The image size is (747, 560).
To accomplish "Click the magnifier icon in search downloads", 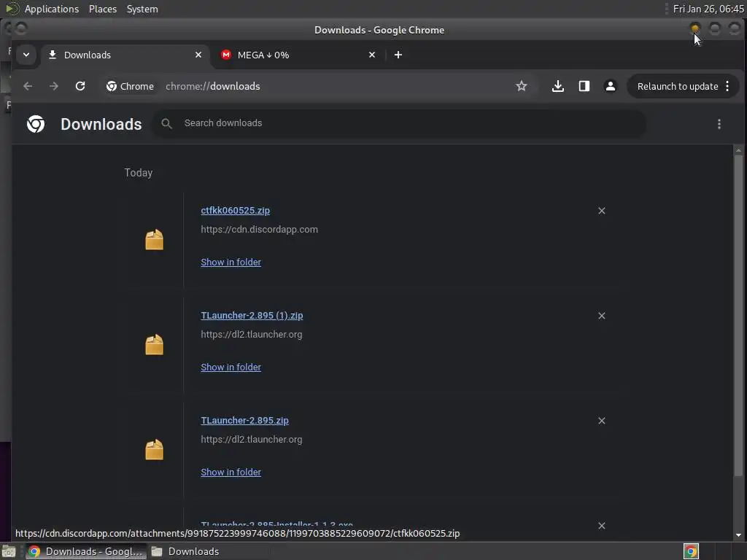I will point(166,124).
